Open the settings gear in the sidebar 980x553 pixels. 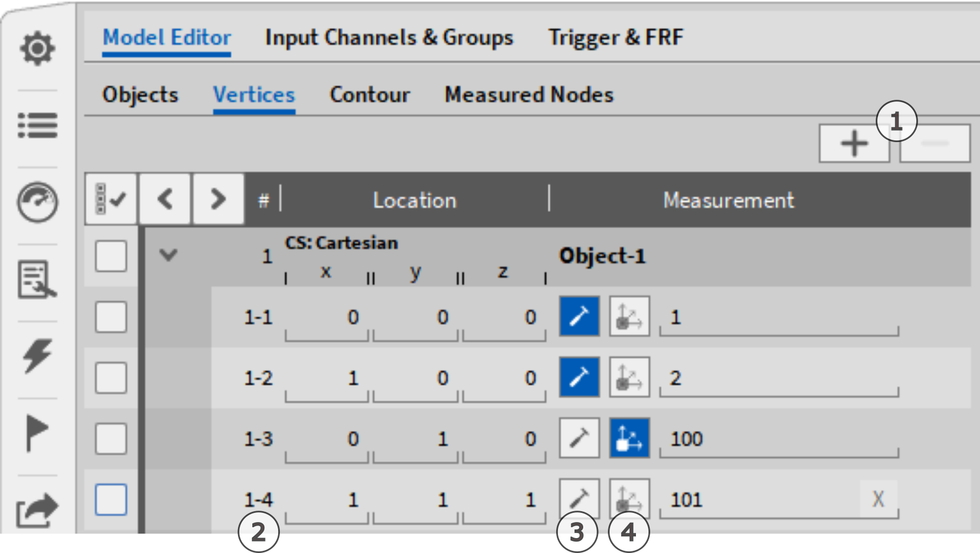pos(37,49)
